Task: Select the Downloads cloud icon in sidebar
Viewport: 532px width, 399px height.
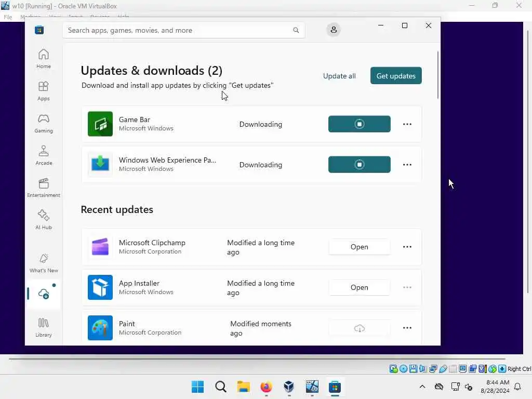Action: pyautogui.click(x=44, y=294)
